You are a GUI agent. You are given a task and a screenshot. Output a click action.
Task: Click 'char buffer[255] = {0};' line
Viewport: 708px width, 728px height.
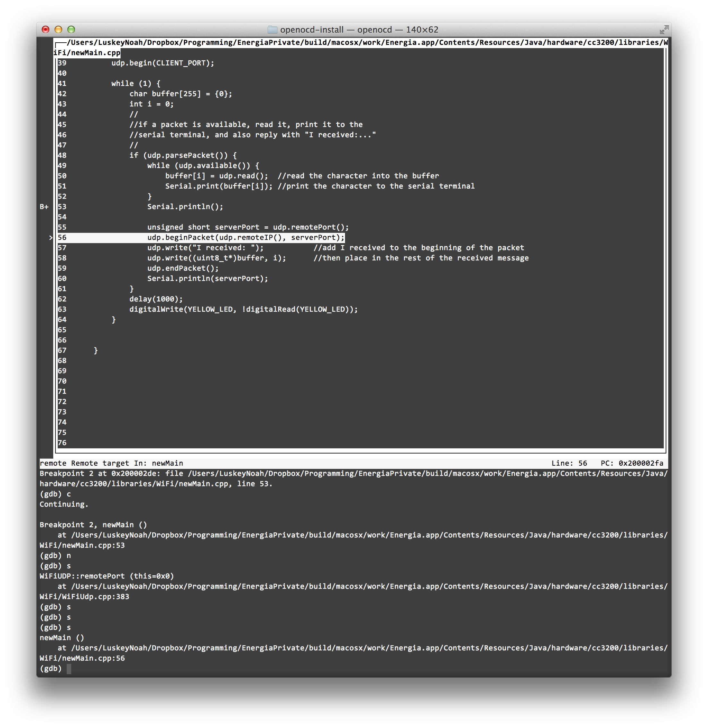(181, 94)
